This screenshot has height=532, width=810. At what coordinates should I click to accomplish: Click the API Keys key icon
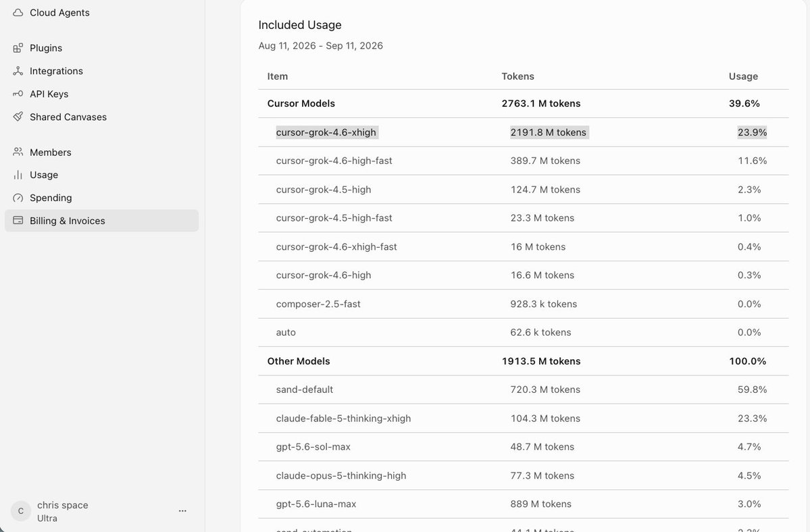click(18, 94)
